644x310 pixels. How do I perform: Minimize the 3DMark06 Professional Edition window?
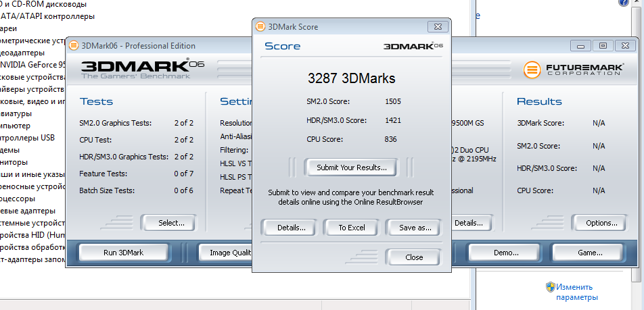pos(580,45)
